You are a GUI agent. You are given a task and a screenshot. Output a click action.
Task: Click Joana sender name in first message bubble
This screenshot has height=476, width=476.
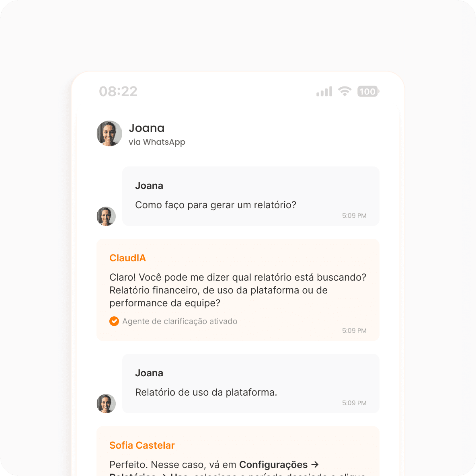coord(149,186)
